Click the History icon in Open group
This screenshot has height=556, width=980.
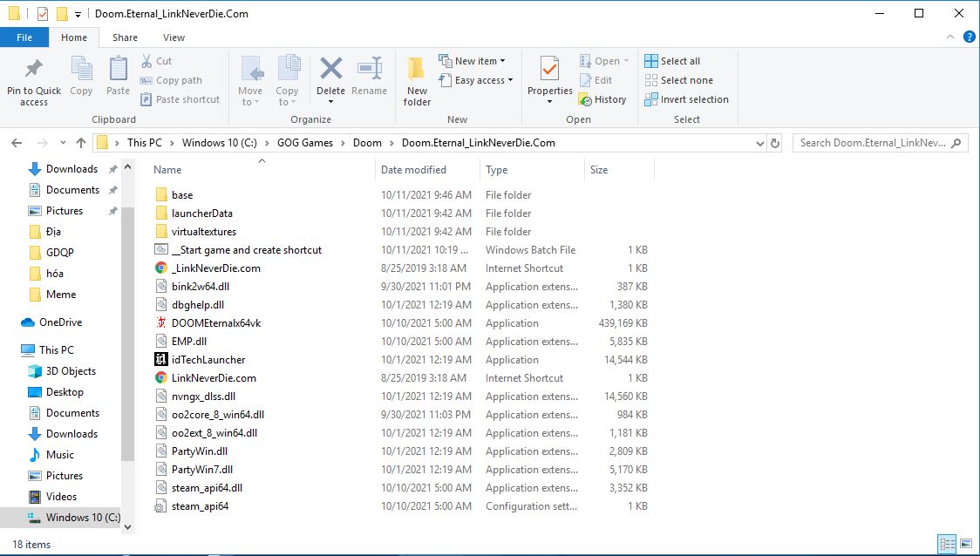(x=602, y=99)
